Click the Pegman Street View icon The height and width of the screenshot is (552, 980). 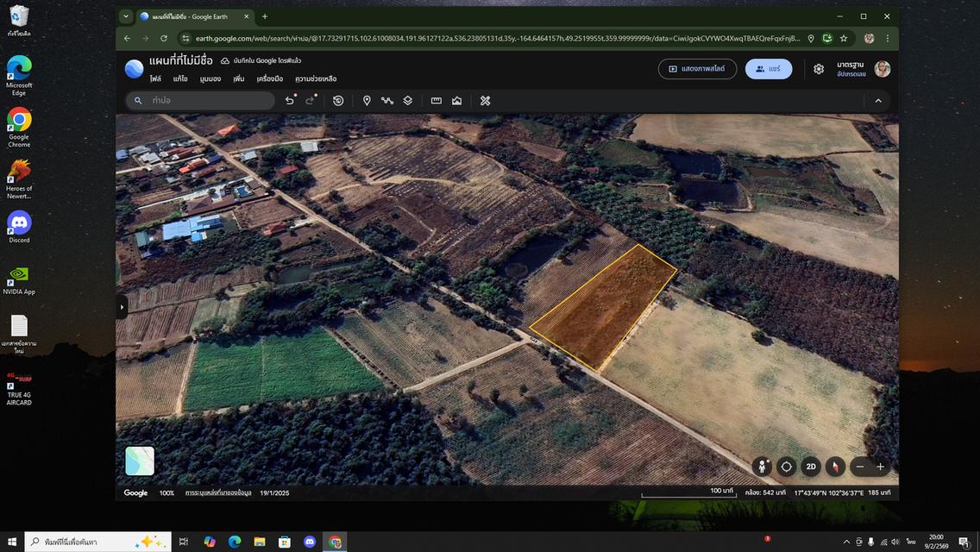pos(762,467)
